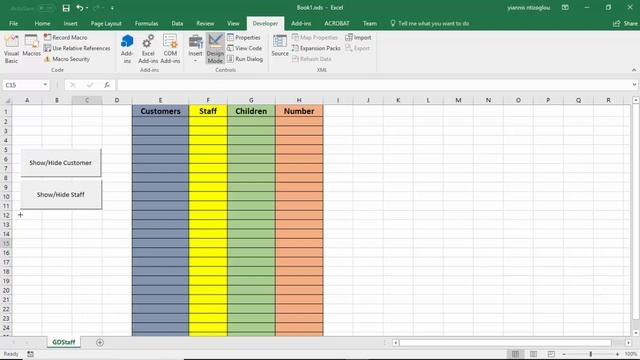640x360 pixels.
Task: Open the Team tab
Action: (370, 24)
